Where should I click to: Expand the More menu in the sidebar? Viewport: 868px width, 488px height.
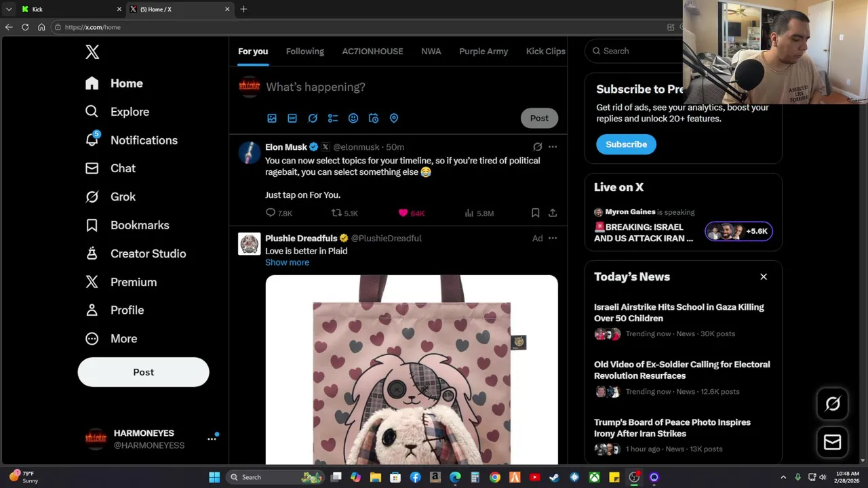tap(111, 338)
